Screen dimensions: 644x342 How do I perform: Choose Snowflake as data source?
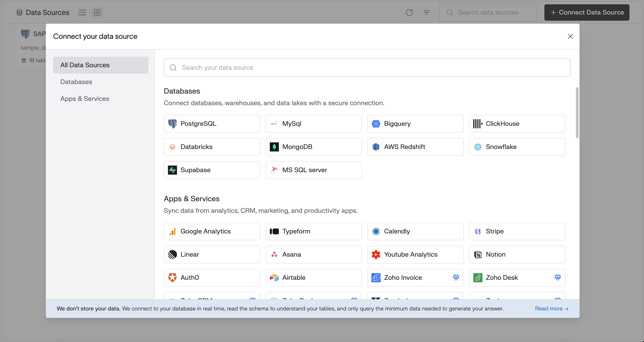point(517,147)
